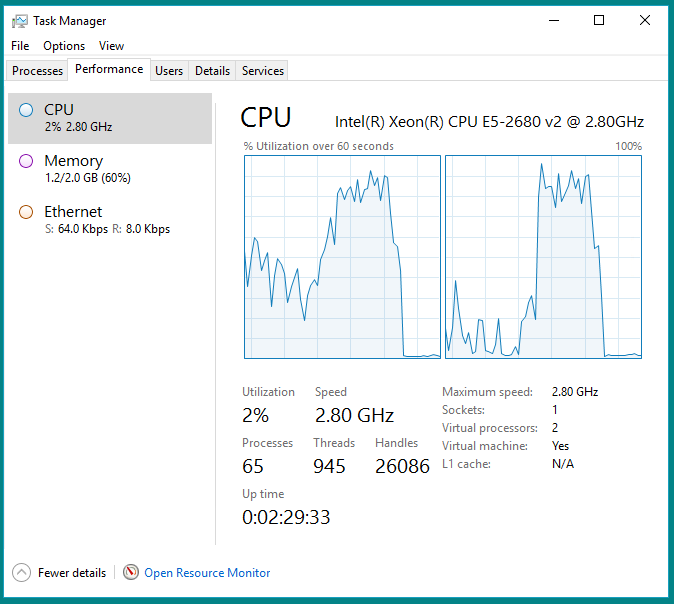The width and height of the screenshot is (674, 604).
Task: Collapse view with Fewer details arrow icon
Action: (x=21, y=573)
